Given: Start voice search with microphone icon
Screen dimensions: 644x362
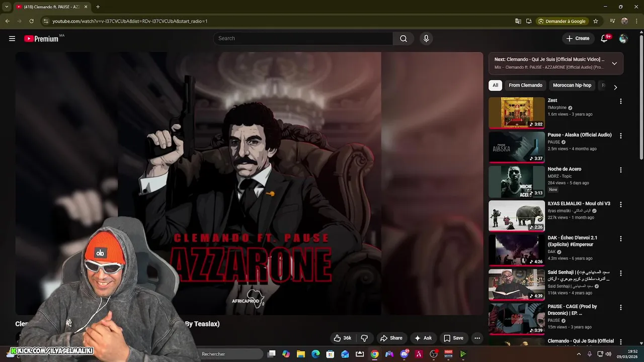Looking at the screenshot, I should [x=426, y=39].
